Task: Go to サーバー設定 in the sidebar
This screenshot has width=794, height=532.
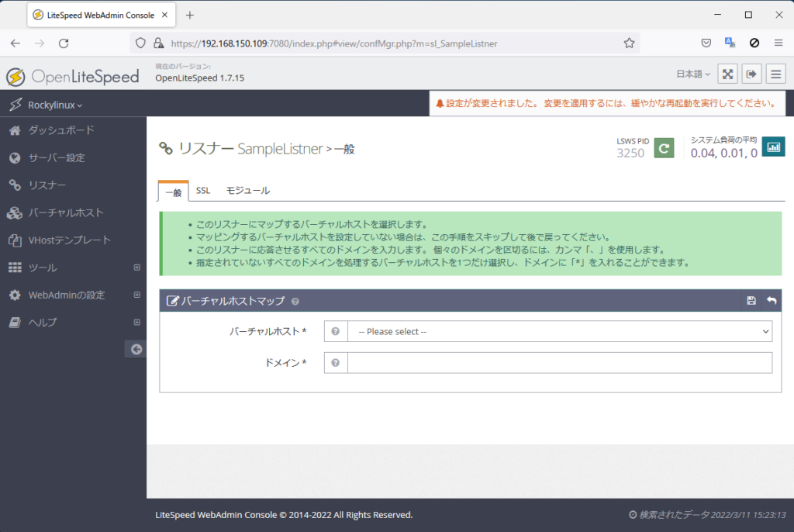Action: pyautogui.click(x=57, y=158)
